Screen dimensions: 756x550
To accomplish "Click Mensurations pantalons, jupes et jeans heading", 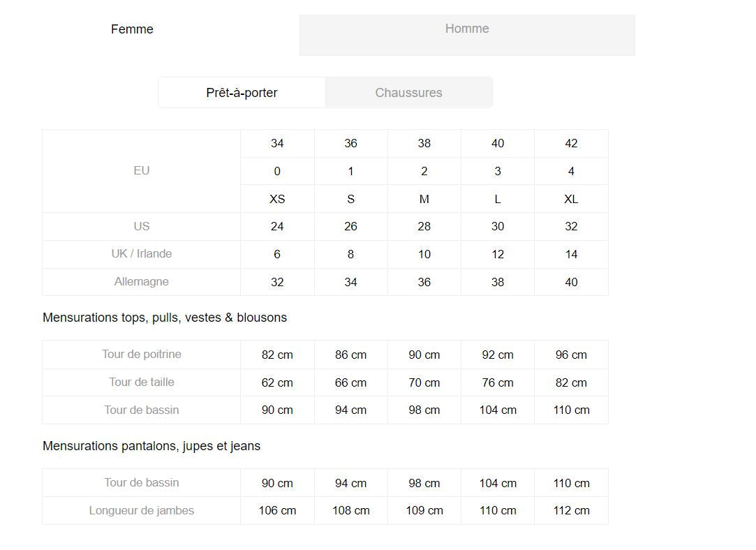I will tap(151, 446).
